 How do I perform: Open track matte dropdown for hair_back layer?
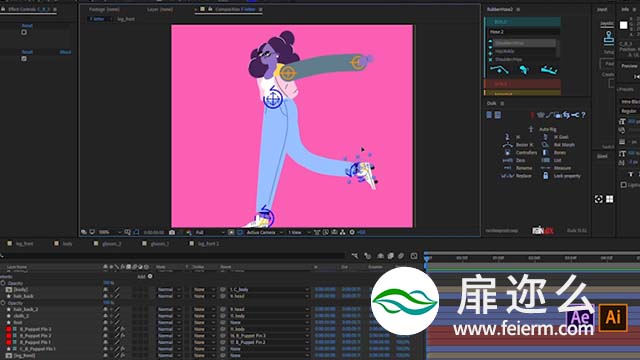[x=204, y=296]
